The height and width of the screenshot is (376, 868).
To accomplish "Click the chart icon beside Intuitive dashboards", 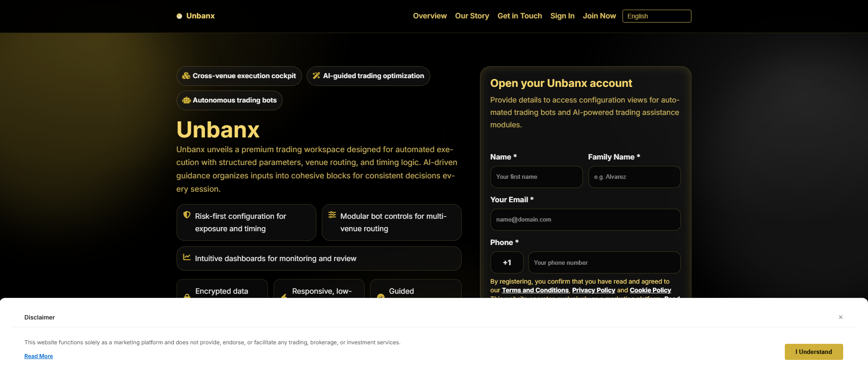I will pyautogui.click(x=187, y=257).
